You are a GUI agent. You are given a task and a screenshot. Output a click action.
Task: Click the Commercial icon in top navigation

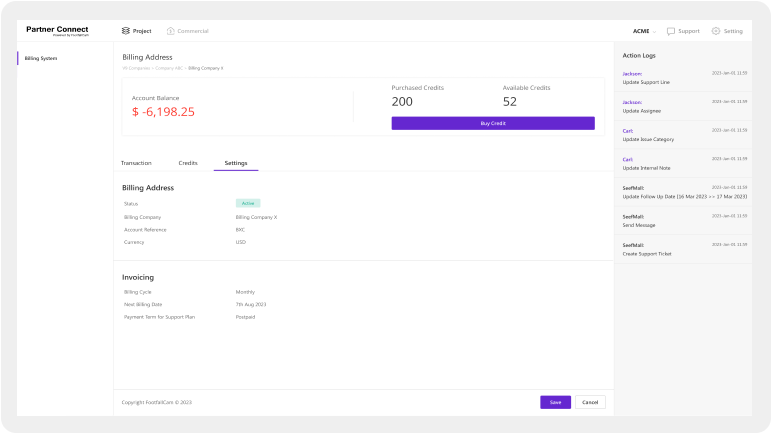click(x=170, y=31)
